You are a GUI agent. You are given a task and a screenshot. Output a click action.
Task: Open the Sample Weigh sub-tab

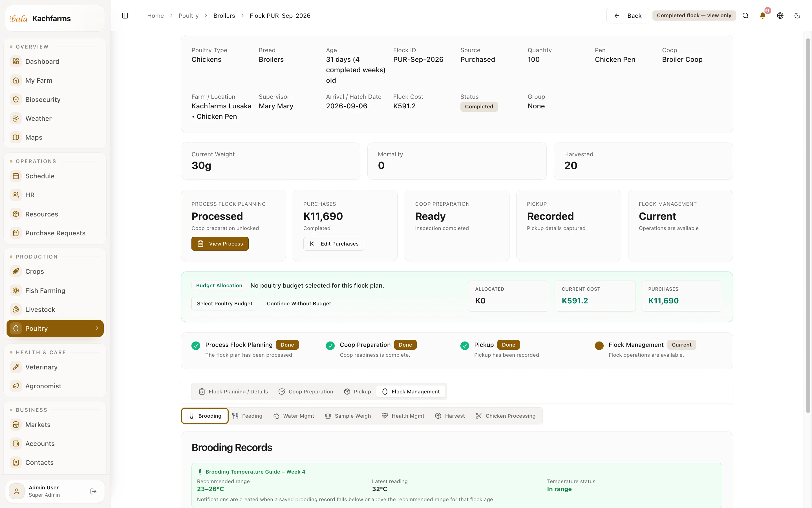pos(348,416)
